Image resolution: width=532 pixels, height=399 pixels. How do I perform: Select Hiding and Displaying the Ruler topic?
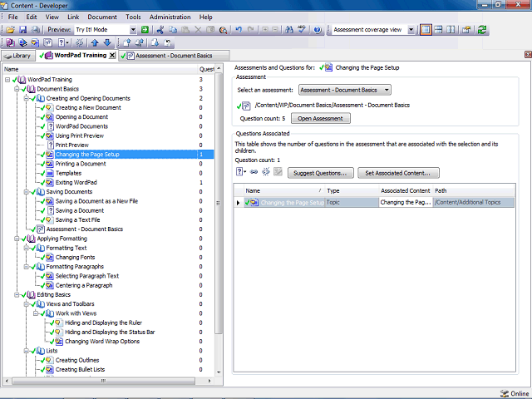[103, 323]
